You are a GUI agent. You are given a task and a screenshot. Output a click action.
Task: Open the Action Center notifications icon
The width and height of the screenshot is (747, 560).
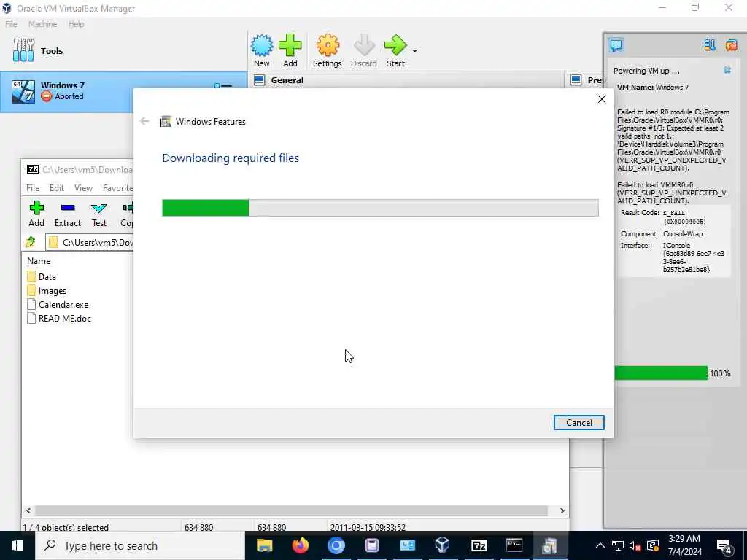pos(724,546)
